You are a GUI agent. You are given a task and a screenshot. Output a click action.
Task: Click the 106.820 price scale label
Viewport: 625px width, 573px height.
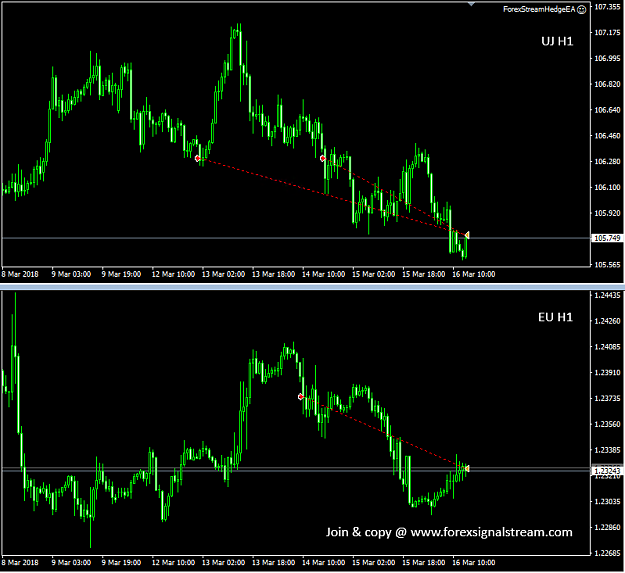[607, 84]
